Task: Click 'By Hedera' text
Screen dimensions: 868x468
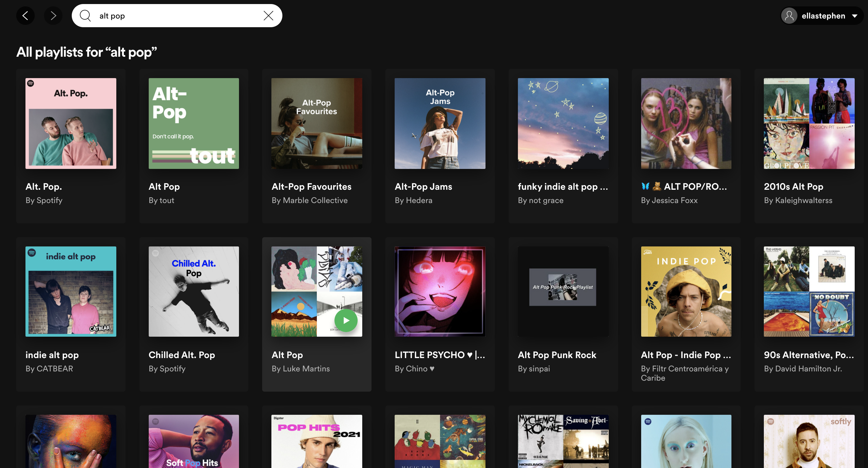Action: click(x=413, y=200)
